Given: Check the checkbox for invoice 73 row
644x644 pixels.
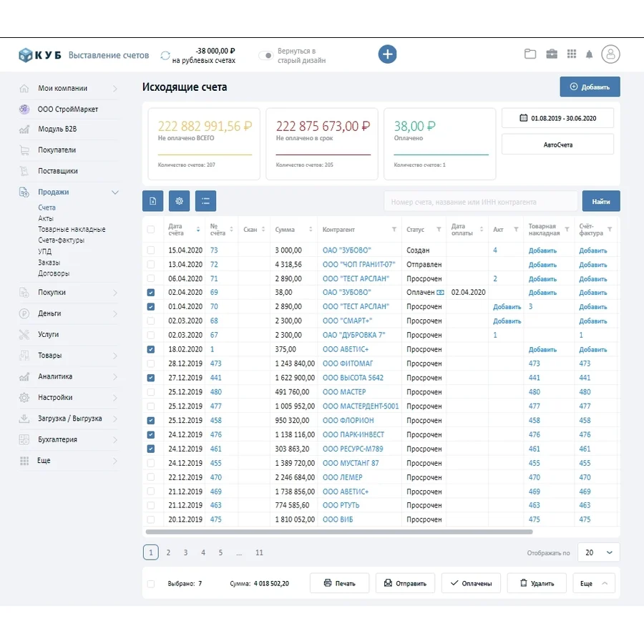Looking at the screenshot, I should pos(150,250).
